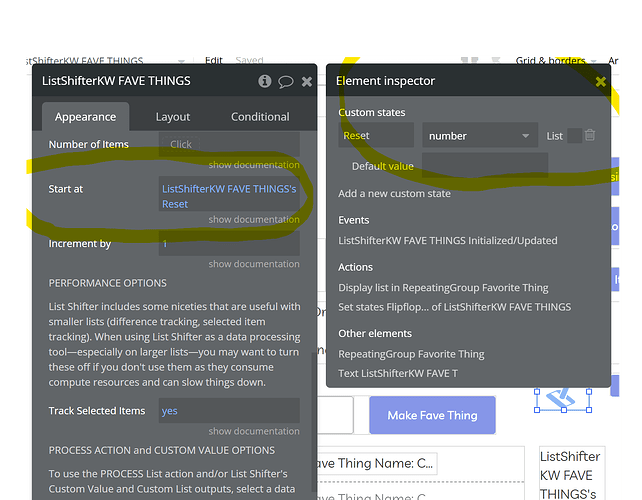
Task: Close the Element inspector panel
Action: 601,81
